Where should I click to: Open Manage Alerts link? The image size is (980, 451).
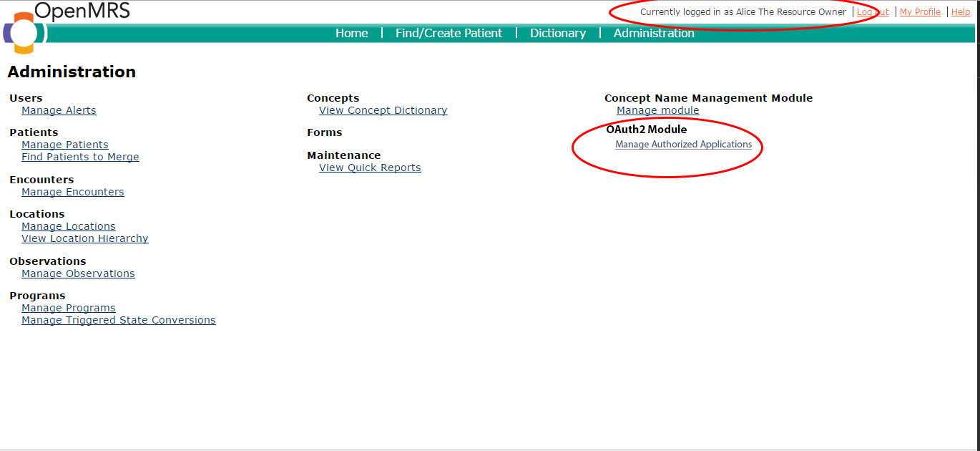(59, 110)
